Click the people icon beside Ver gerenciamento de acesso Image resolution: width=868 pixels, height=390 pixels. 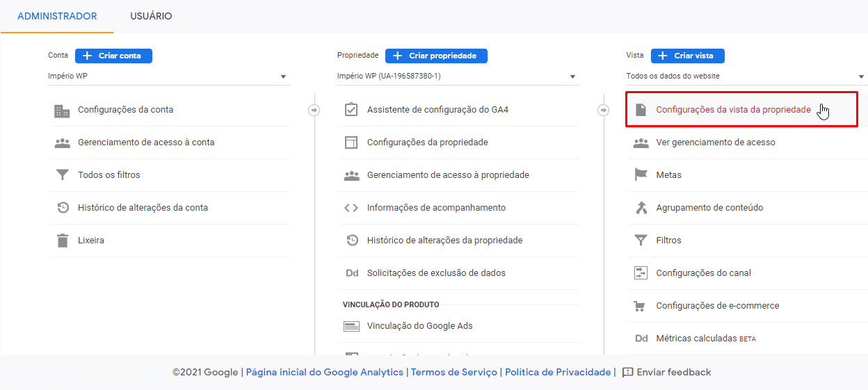point(641,143)
